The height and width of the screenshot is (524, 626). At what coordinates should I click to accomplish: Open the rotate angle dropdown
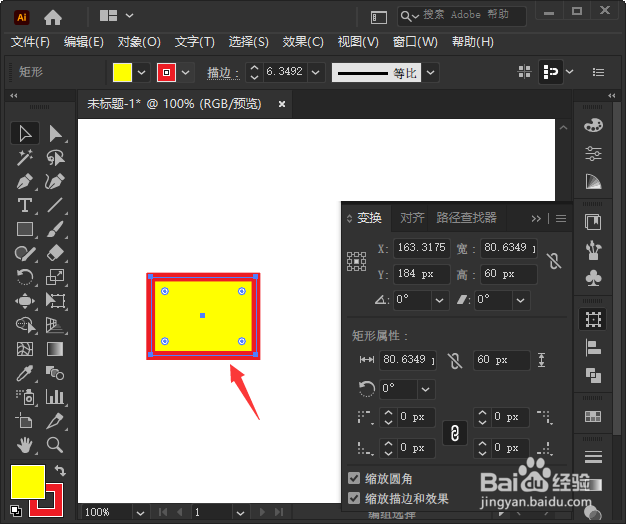[x=440, y=300]
